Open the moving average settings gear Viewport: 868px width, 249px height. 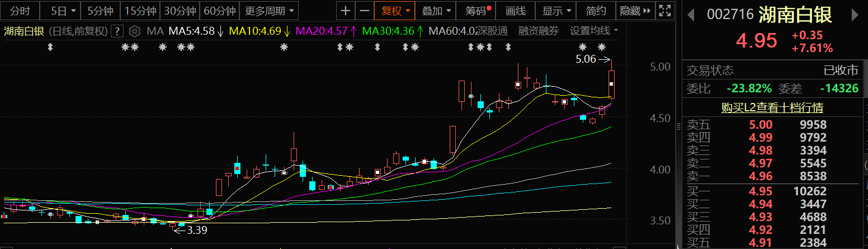click(x=134, y=31)
